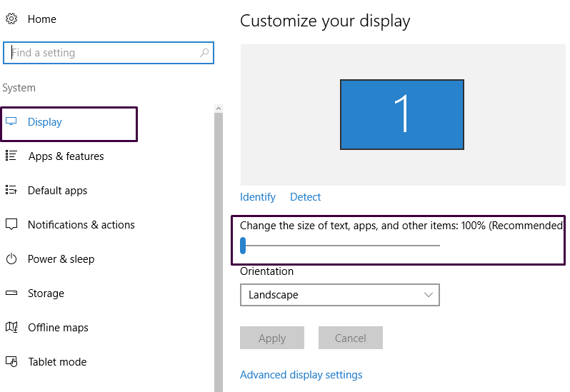570x392 pixels.
Task: Click the Tablet mode icon
Action: click(11, 361)
